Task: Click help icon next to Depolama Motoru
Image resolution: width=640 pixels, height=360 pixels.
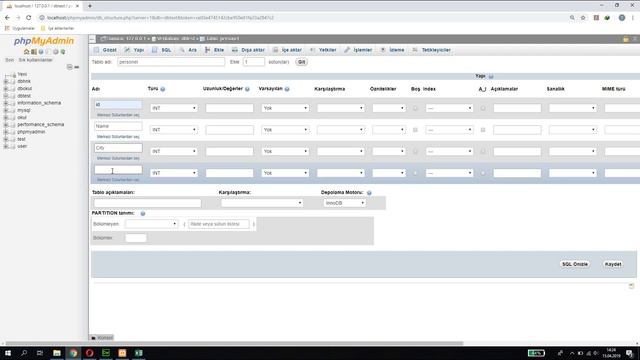Action: pos(369,193)
